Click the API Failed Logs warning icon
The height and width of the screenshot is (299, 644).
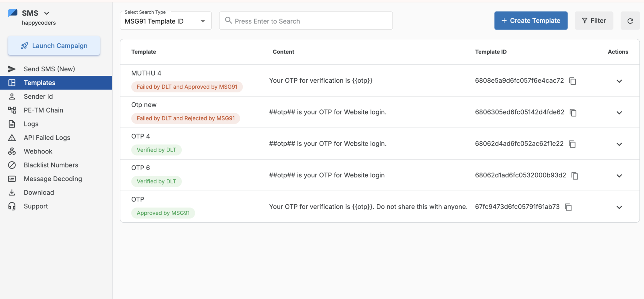12,138
